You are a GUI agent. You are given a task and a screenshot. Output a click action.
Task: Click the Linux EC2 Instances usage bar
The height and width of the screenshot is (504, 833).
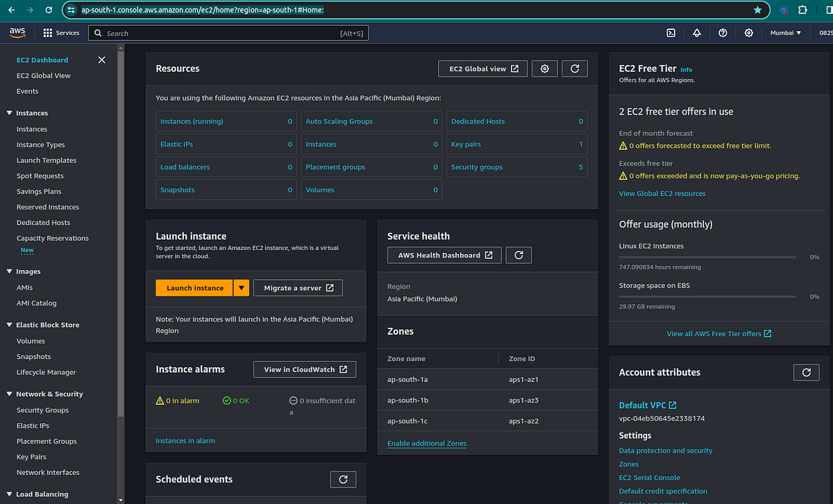point(707,257)
